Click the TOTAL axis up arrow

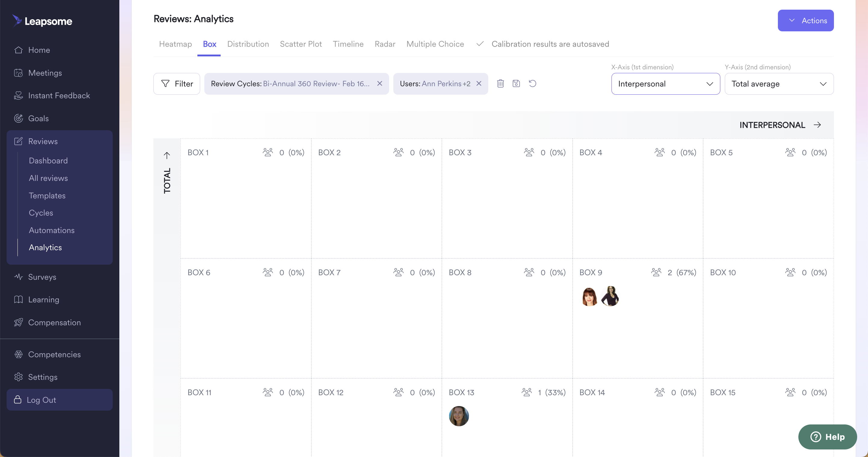pyautogui.click(x=167, y=155)
